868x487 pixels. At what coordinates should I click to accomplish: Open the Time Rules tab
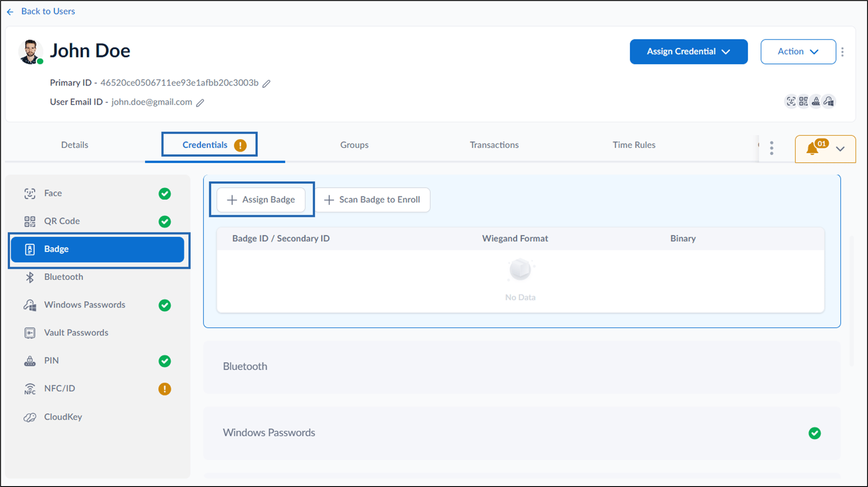(634, 145)
